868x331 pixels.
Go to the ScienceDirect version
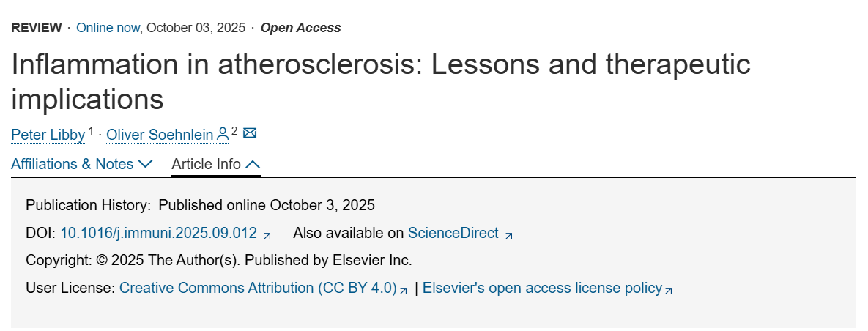[453, 233]
